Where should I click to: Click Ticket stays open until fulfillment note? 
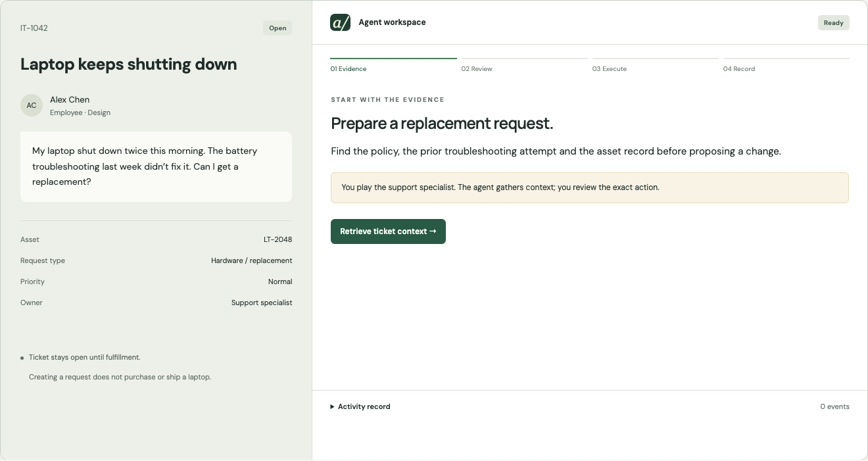pyautogui.click(x=85, y=358)
